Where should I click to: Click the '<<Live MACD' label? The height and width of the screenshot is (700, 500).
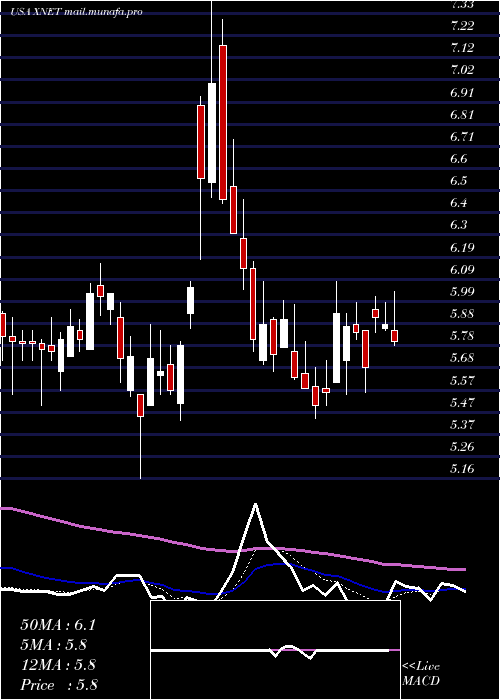pos(421,674)
